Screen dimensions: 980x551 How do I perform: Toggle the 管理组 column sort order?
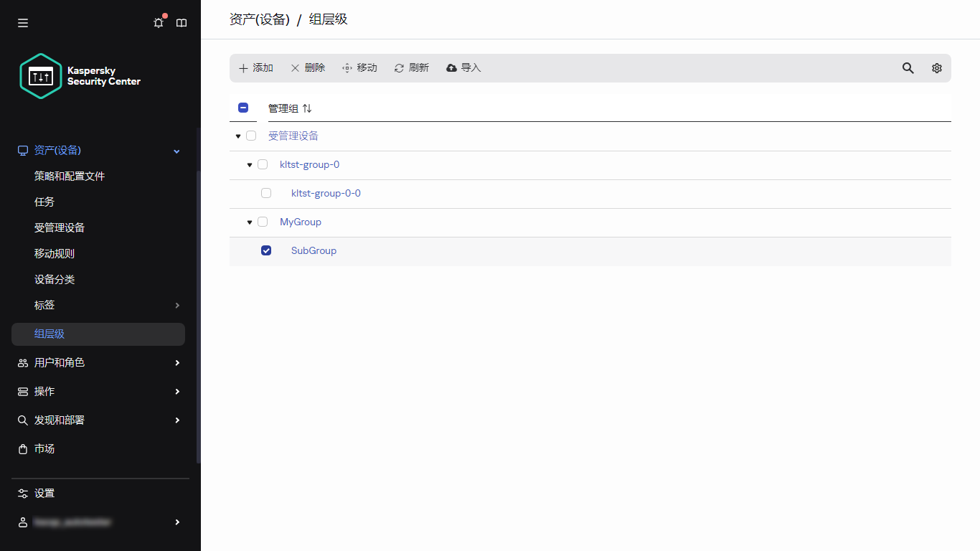[x=307, y=108]
